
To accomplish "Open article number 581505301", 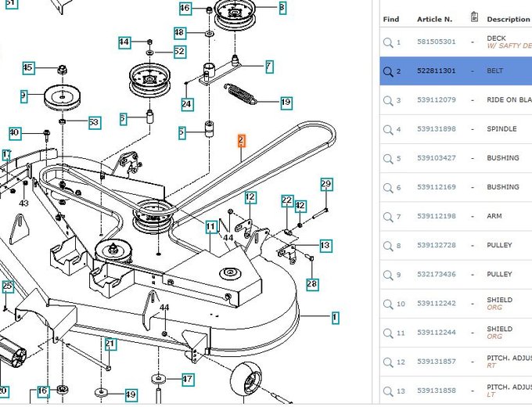I will [437, 41].
